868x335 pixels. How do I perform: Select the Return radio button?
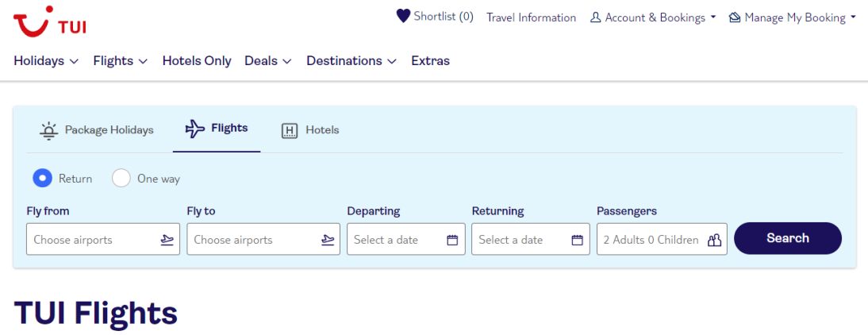42,179
